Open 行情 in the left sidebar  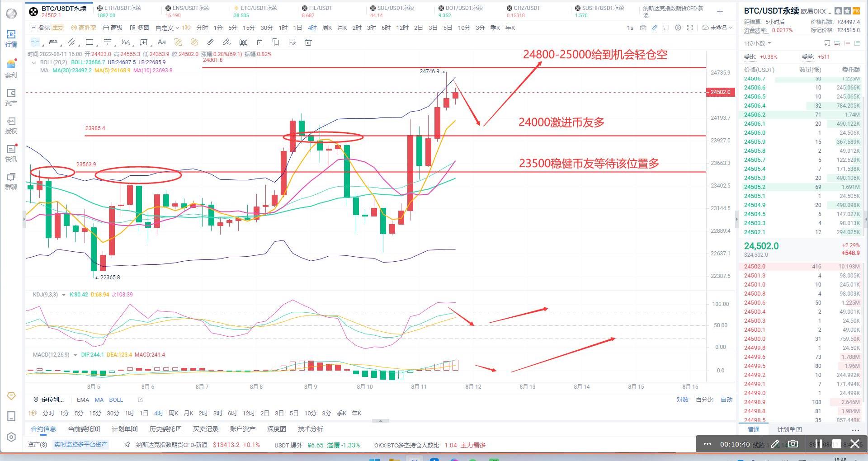(x=11, y=38)
